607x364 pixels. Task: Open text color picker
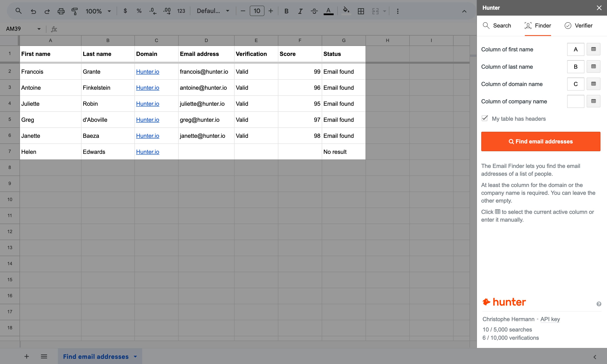[x=328, y=11]
